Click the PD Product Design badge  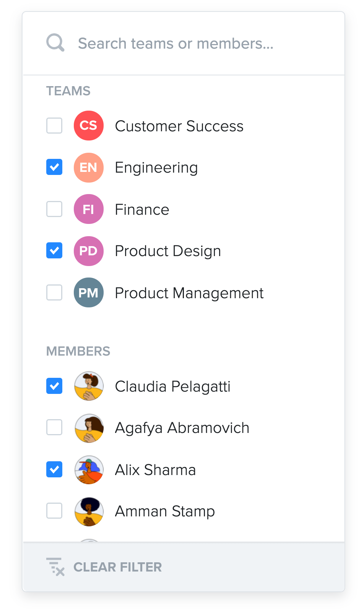89,251
